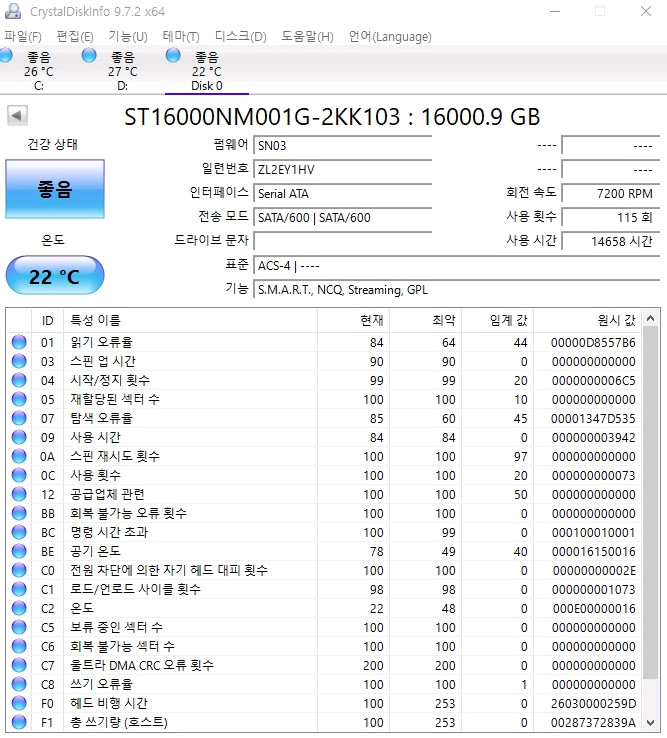Click status orb of 공기 온도 row
Image resolution: width=667 pixels, height=738 pixels.
click(19, 551)
